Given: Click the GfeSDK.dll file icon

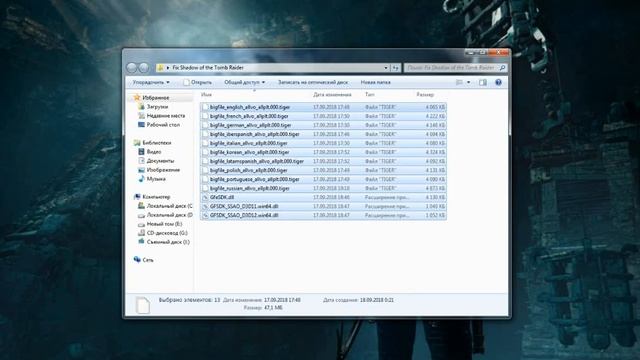Looking at the screenshot, I should click(205, 198).
